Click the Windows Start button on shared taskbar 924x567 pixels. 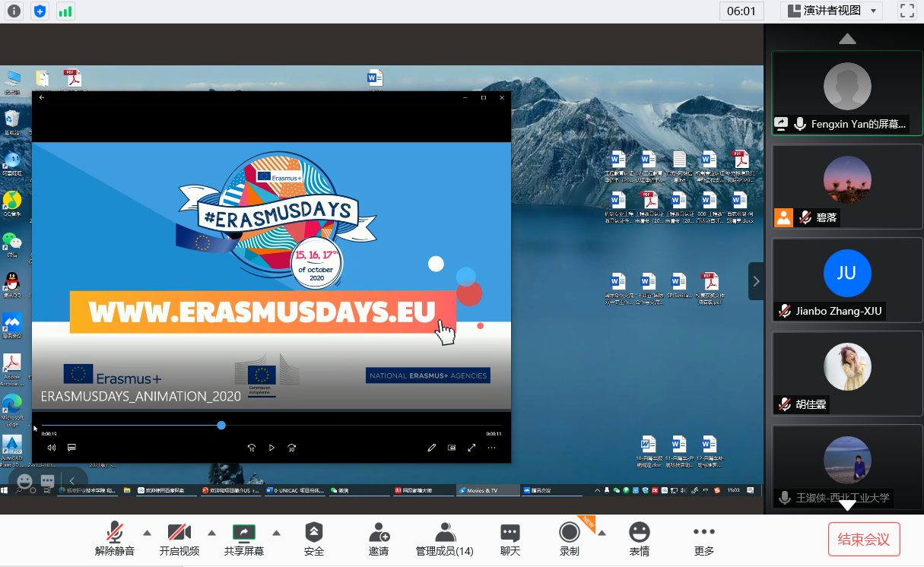point(5,490)
